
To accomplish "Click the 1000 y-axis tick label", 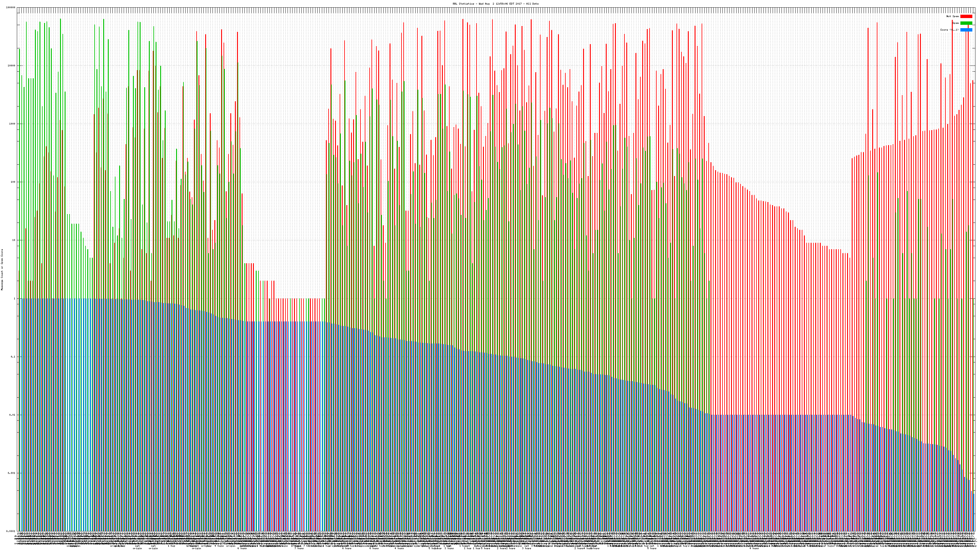I will tap(12, 124).
